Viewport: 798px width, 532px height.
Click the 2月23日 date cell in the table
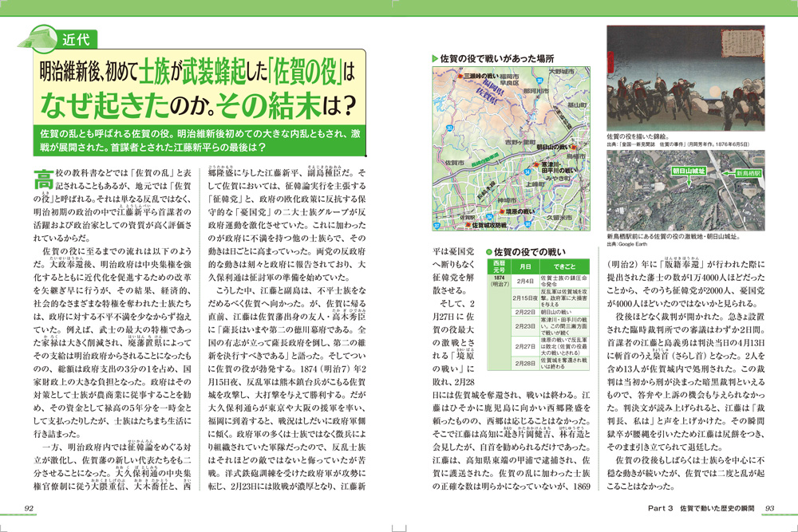click(525, 326)
